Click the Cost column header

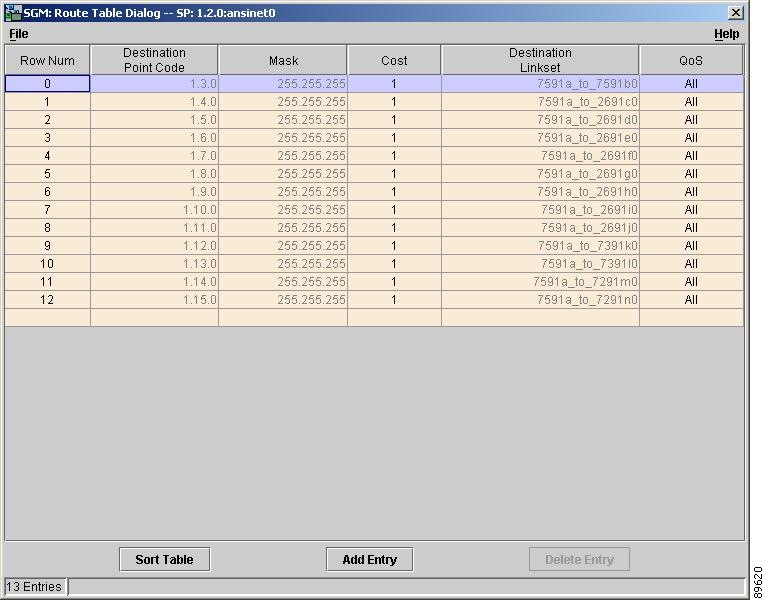[x=394, y=60]
